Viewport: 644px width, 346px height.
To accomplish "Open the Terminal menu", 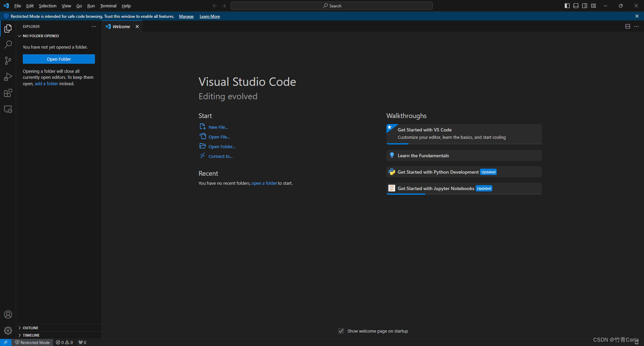I will (108, 6).
